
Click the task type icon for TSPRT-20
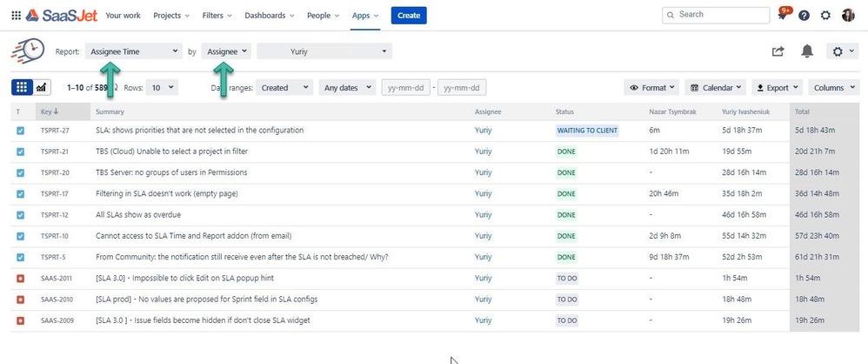(21, 173)
